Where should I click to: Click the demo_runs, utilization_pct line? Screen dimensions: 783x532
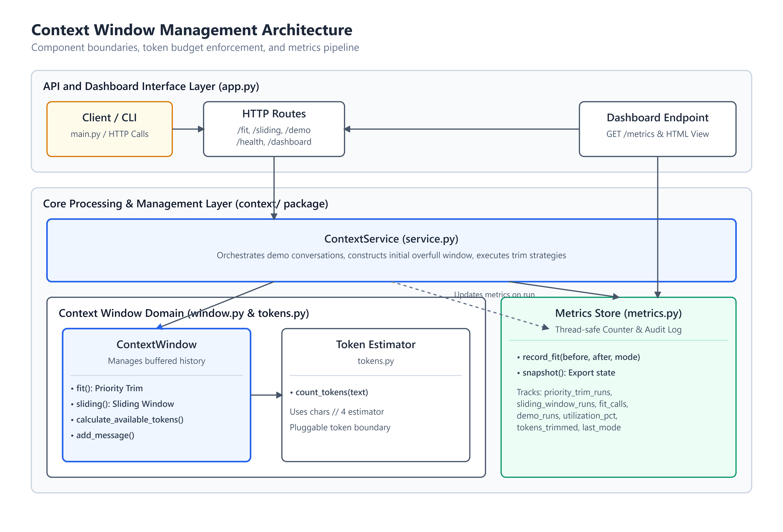coord(567,416)
